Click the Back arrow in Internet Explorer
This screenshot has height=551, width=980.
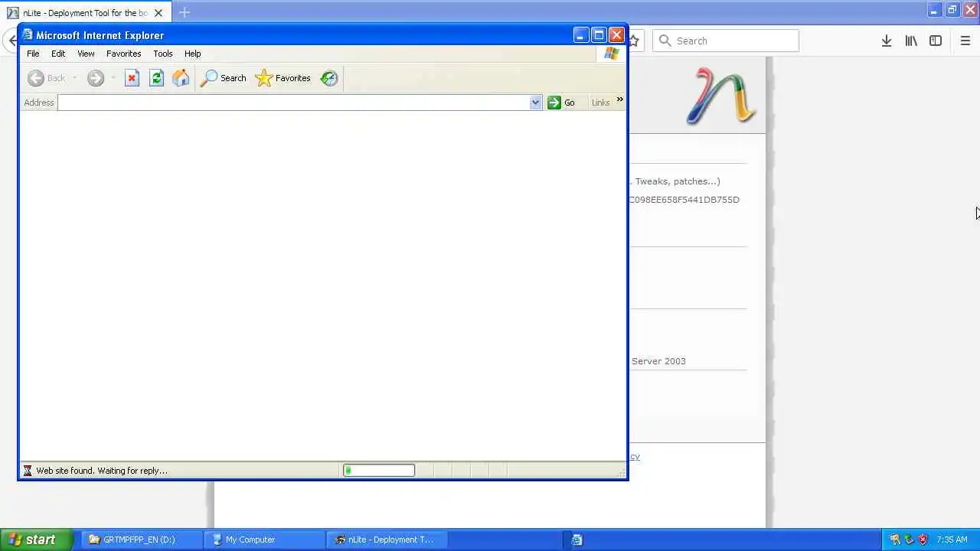tap(36, 78)
